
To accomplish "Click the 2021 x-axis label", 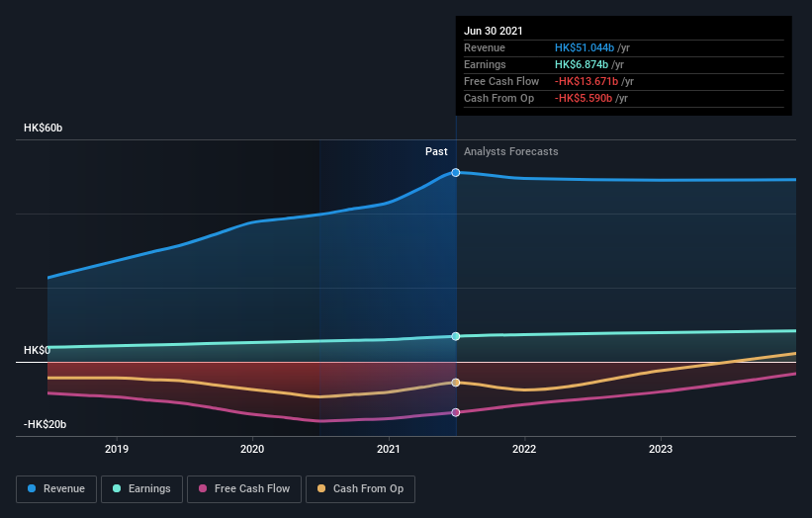I will pos(389,449).
